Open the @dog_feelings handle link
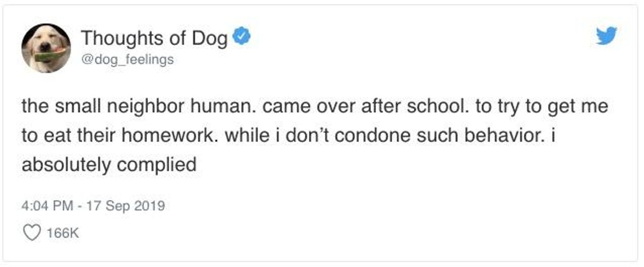 tap(127, 59)
